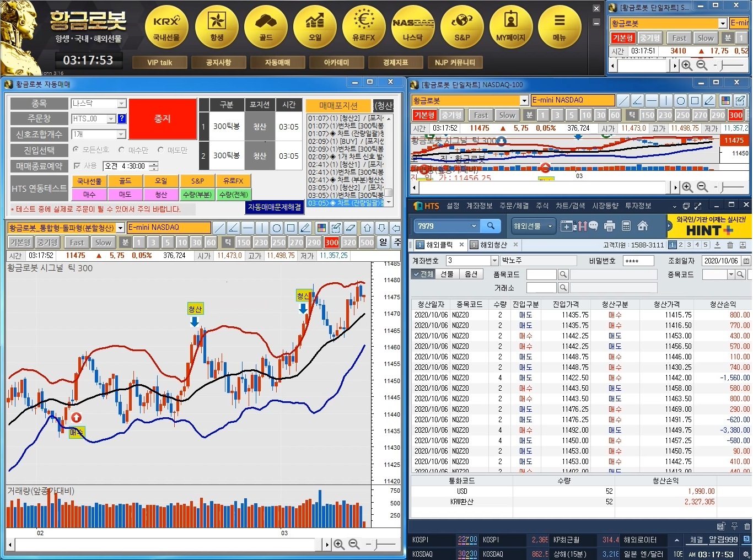Open the 골드 gold bars icon

tap(266, 26)
